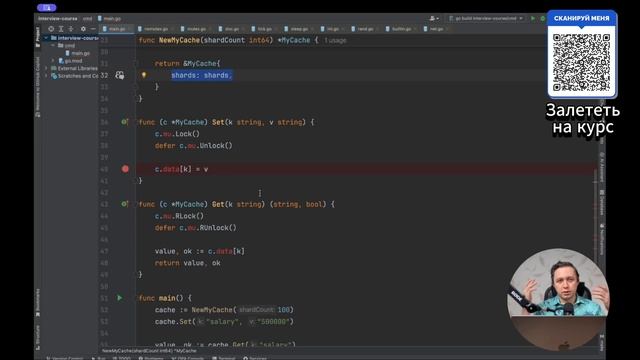Click implements gutter icon beside Set method
This screenshot has width=640, height=360.
click(x=124, y=122)
